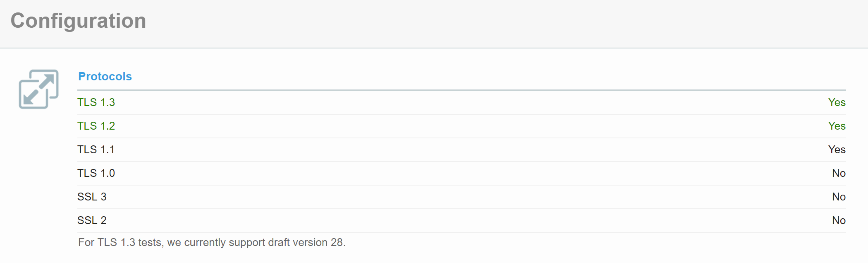Click the Protocols section icon with arrows
The image size is (868, 263).
coord(38,89)
